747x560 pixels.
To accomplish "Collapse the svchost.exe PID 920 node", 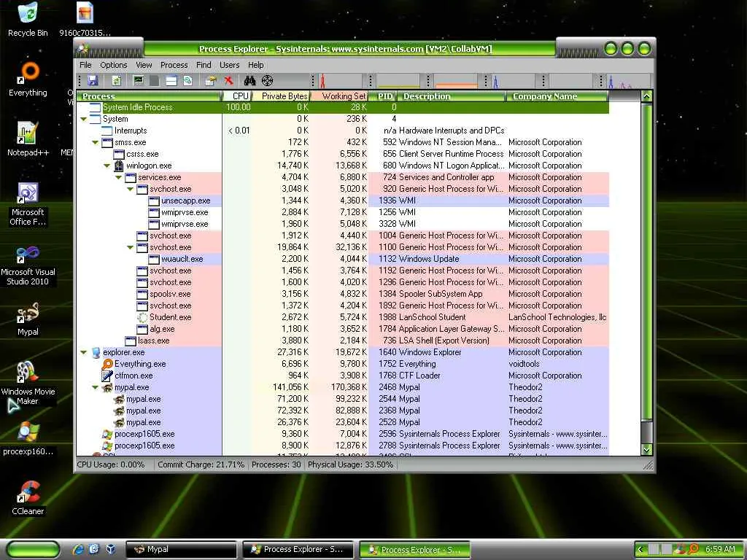I will point(130,189).
